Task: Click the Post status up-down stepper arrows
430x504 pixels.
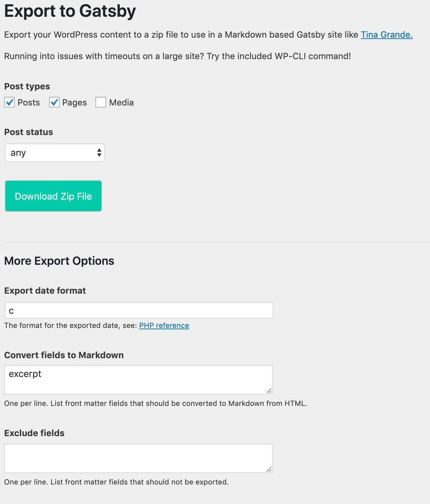Action: (98, 153)
